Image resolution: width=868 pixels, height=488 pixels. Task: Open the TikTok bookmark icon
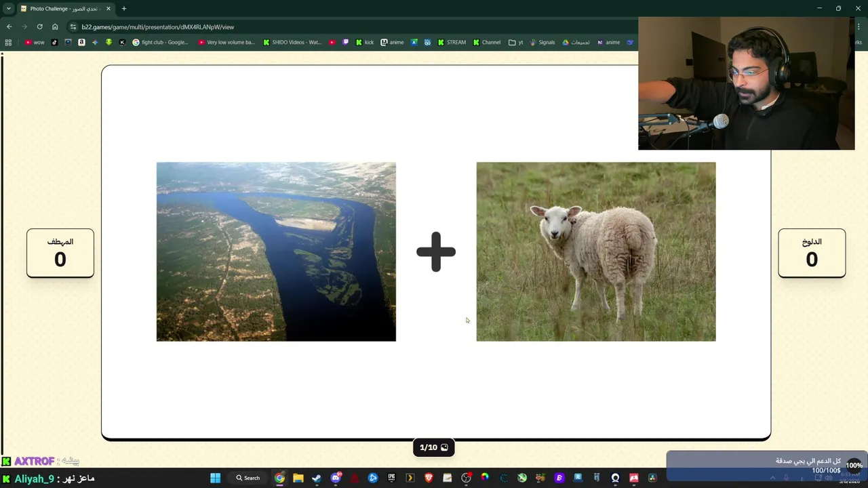coord(55,42)
